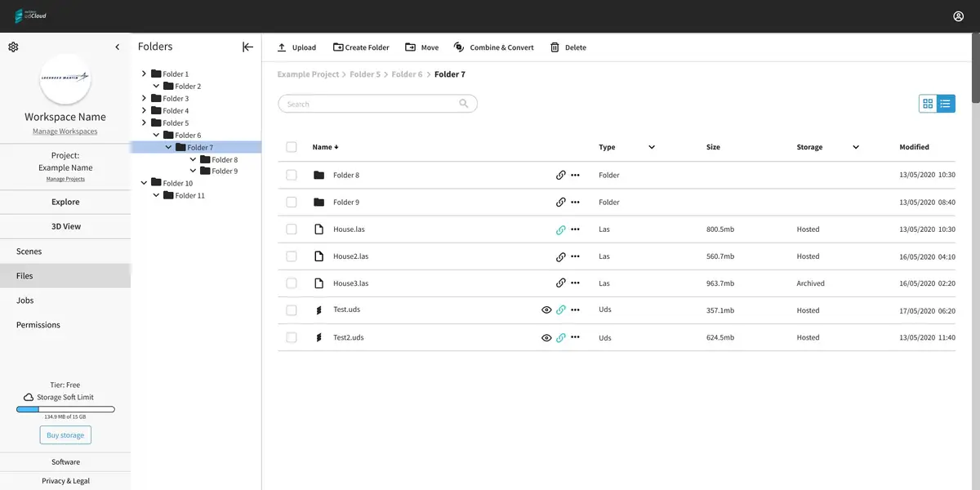This screenshot has width=980, height=490.
Task: Open more options for Test.uds
Action: (x=576, y=310)
